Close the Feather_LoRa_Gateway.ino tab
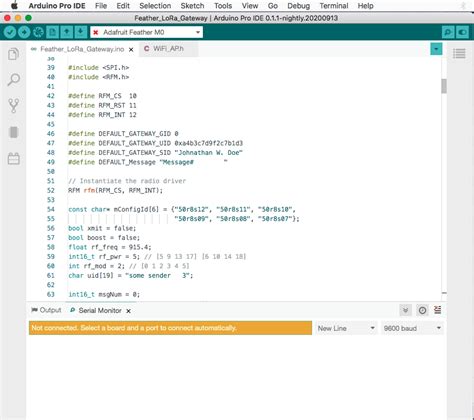Viewport: 474px width, 420px height. 131,49
